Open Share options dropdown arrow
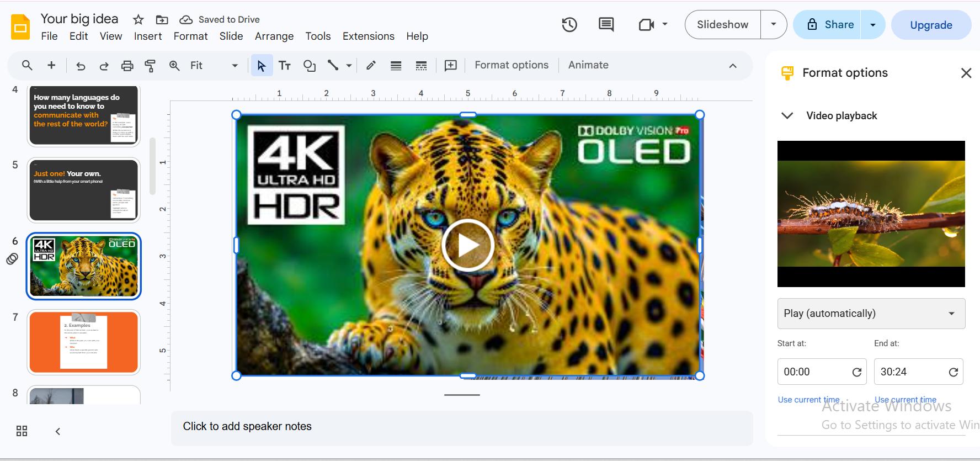Image resolution: width=980 pixels, height=461 pixels. [x=873, y=25]
